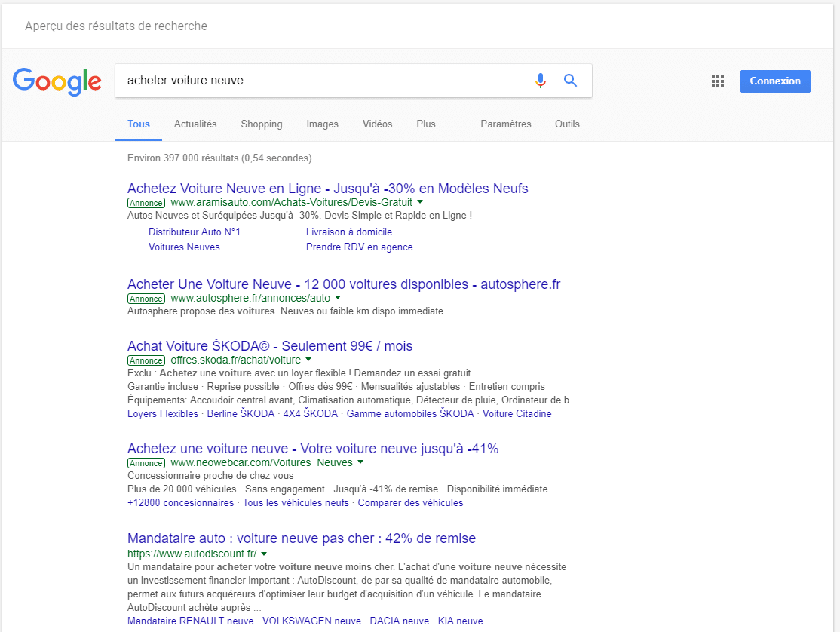Open the 'VOLKSWAGEN neuve' sitelink

(311, 621)
